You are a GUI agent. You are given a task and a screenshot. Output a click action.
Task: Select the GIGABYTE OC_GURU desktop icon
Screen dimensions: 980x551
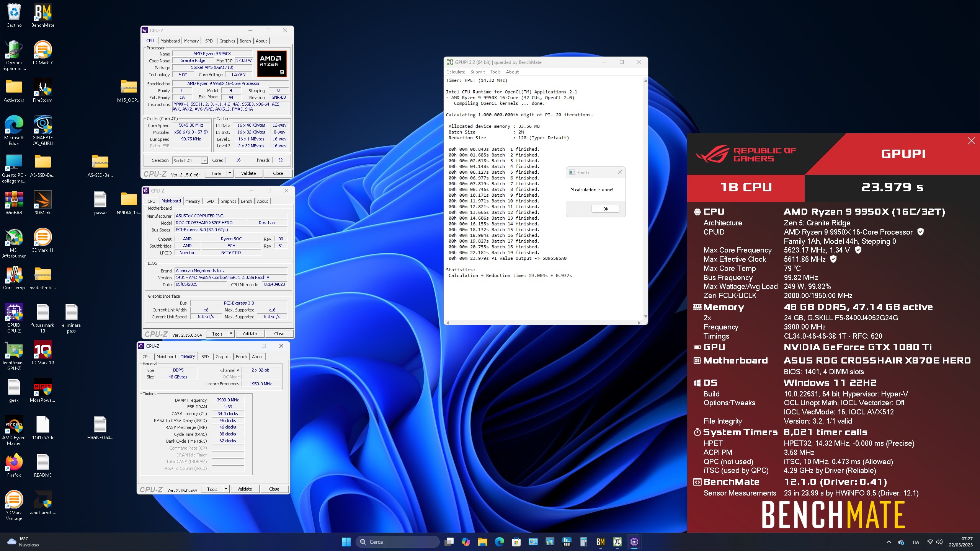click(42, 130)
